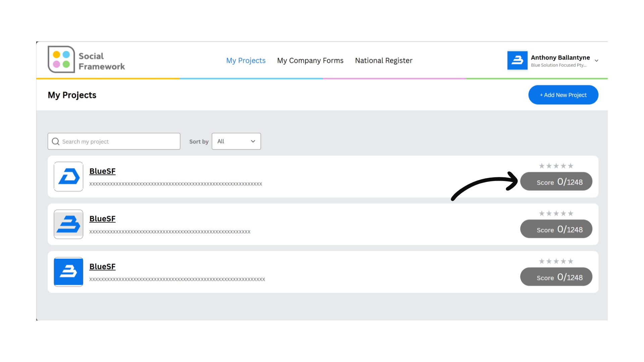Click the Blue Solution Focused Pty company name

pos(558,65)
